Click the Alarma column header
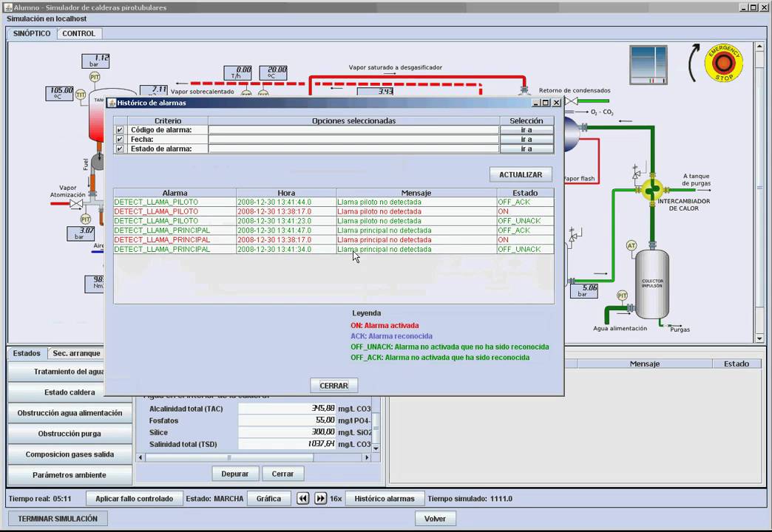Image resolution: width=772 pixels, height=532 pixels. coord(175,193)
